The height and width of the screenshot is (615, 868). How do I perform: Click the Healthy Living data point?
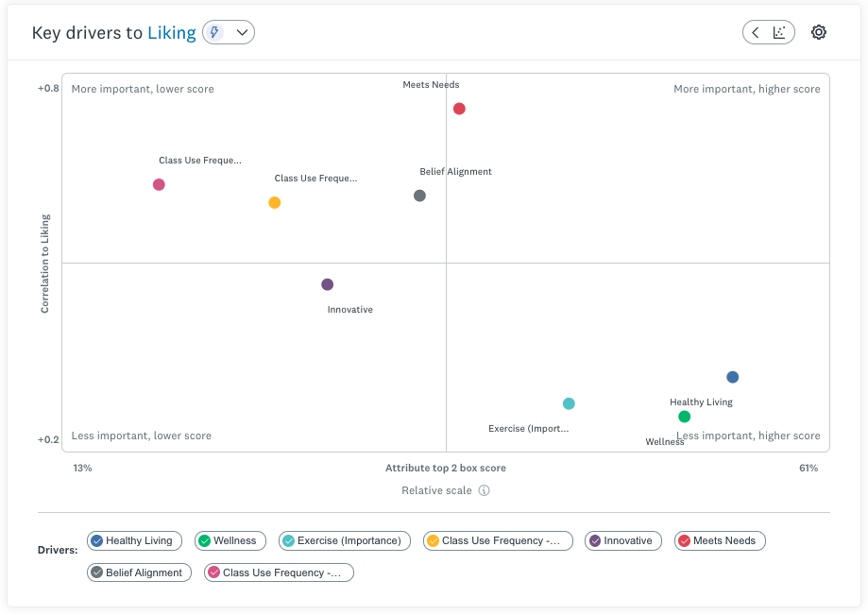pyautogui.click(x=732, y=376)
